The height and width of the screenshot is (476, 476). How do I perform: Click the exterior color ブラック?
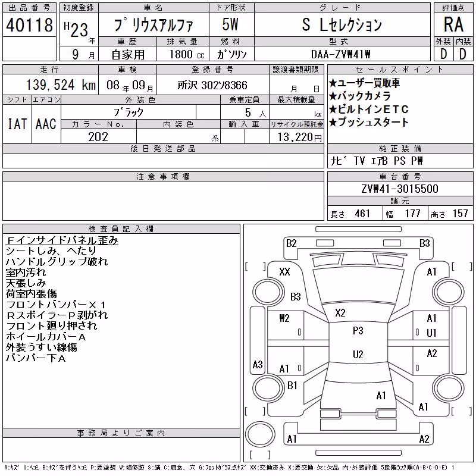(x=129, y=112)
